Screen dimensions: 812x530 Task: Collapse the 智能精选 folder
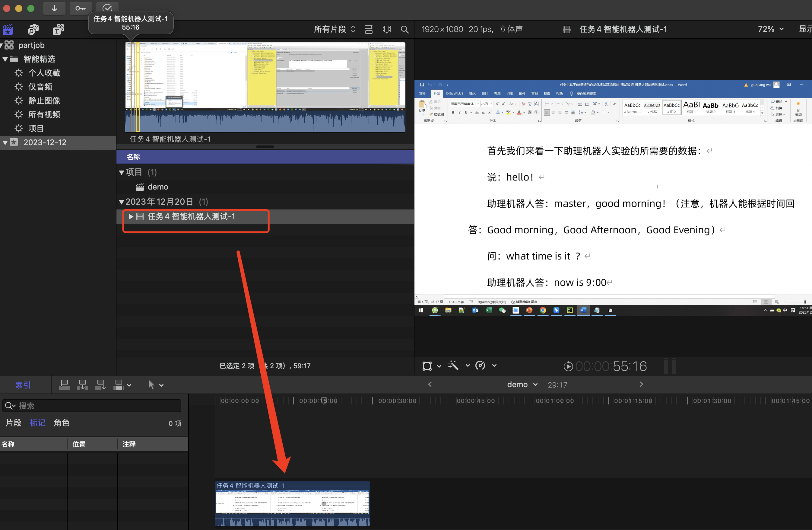(x=5, y=59)
